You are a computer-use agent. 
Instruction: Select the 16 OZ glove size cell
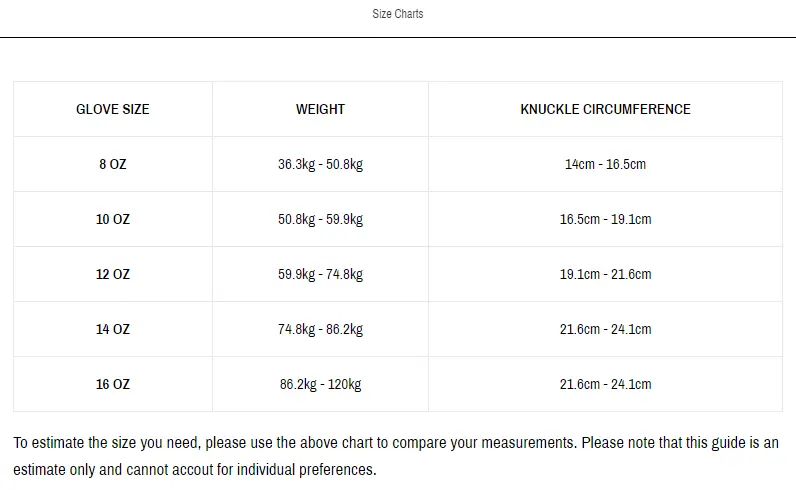(x=113, y=384)
